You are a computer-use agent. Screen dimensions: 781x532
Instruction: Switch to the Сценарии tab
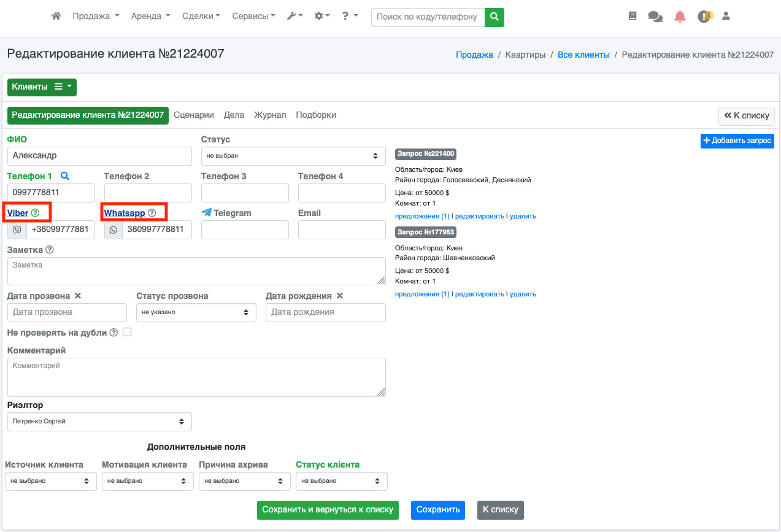point(194,115)
